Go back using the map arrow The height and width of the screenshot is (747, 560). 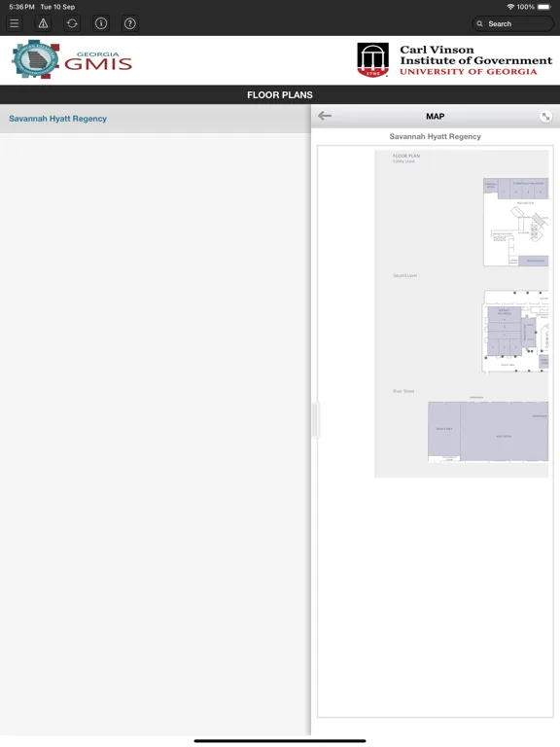[x=325, y=116]
